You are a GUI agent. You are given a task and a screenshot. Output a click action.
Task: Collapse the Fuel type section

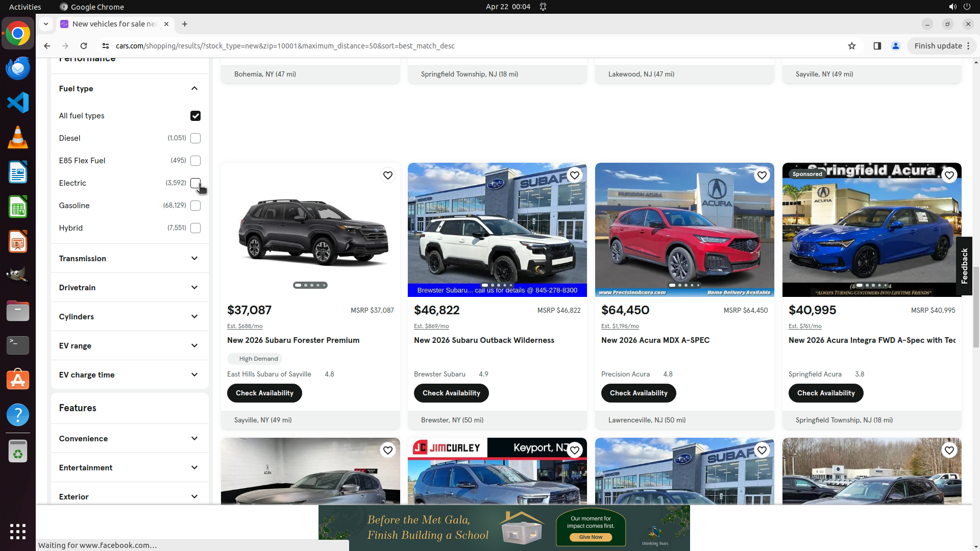(194, 89)
